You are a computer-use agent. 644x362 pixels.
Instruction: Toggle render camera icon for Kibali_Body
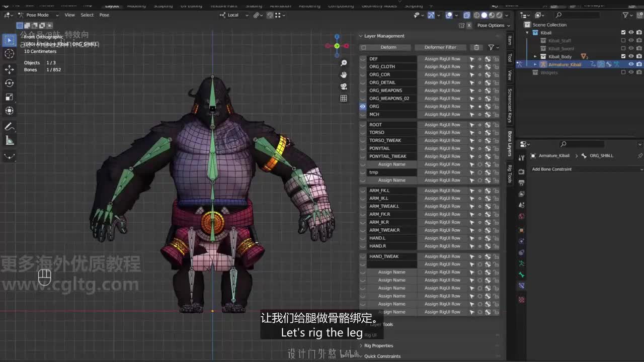639,56
